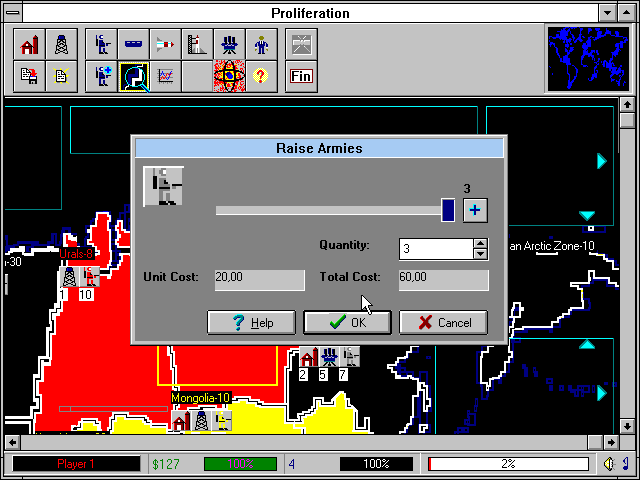Open raise armies soldier-plus icon
This screenshot has width=640, height=480.
101,76
